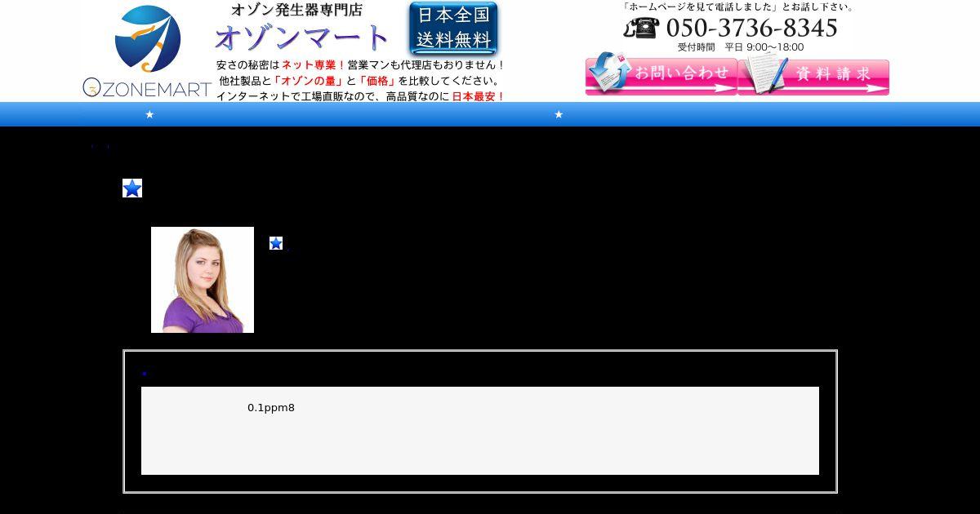Click the 資料請求 button
The image size is (980, 514).
coord(813,74)
